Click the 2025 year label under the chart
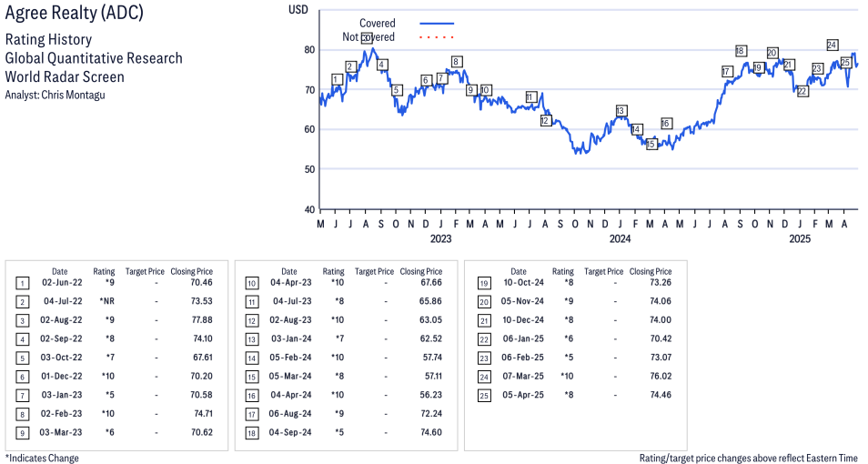The height and width of the screenshot is (464, 868). coord(800,238)
